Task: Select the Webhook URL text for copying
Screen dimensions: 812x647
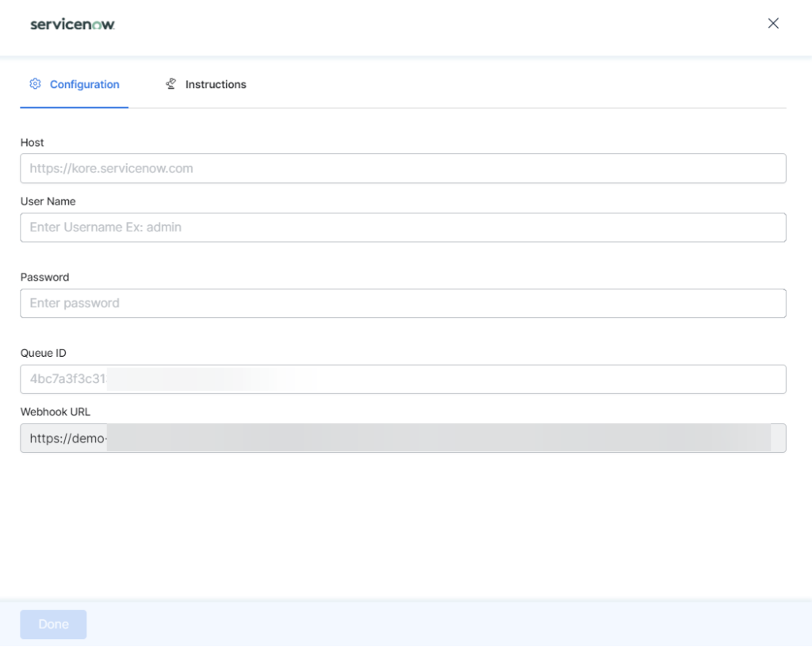Action: 403,437
